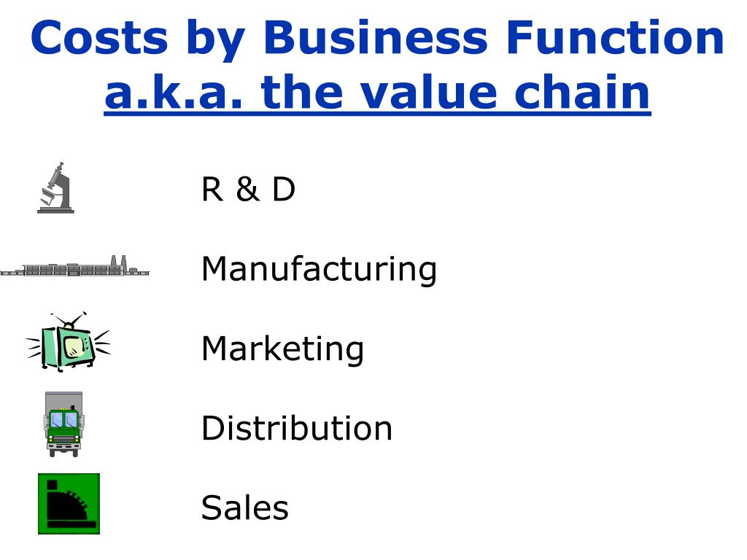
Task: Click the blue windshield of the truck
Action: coord(64,420)
